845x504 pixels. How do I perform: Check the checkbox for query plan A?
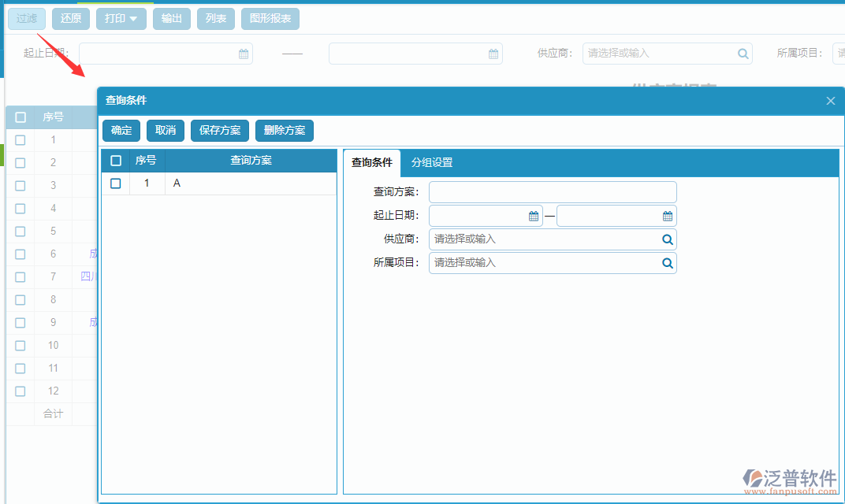click(x=115, y=183)
